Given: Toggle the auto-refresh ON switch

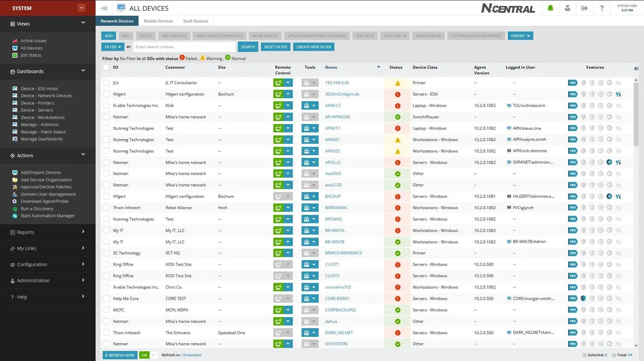Looking at the screenshot, I should point(148,355).
